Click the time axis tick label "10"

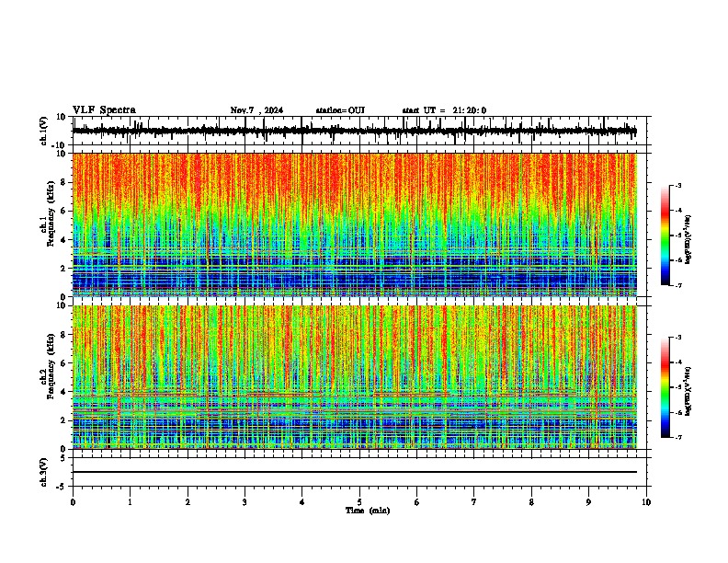(x=646, y=502)
